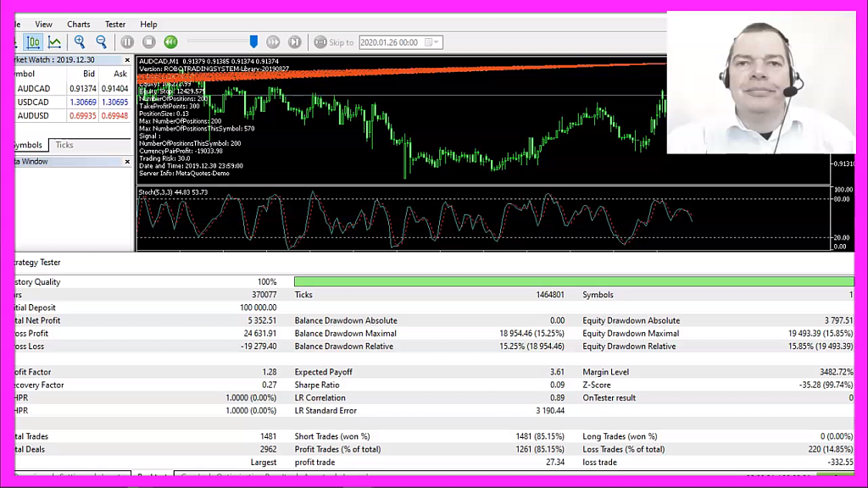This screenshot has width=868, height=488.
Task: Click the Skip to label
Action: pyautogui.click(x=341, y=42)
